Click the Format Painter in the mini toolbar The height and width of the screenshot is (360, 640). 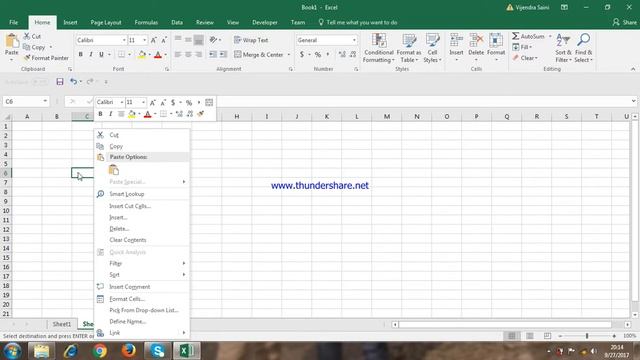coord(200,114)
